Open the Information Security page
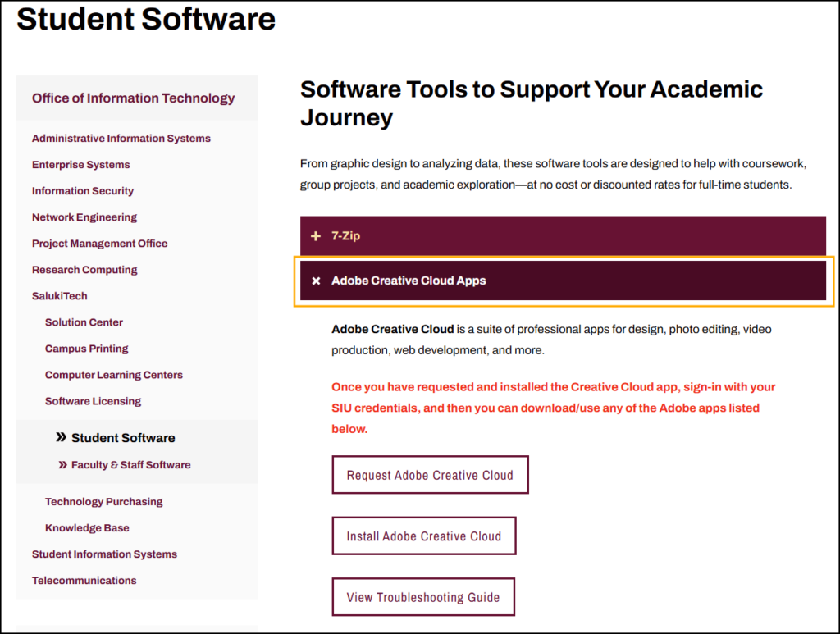 pyautogui.click(x=82, y=191)
